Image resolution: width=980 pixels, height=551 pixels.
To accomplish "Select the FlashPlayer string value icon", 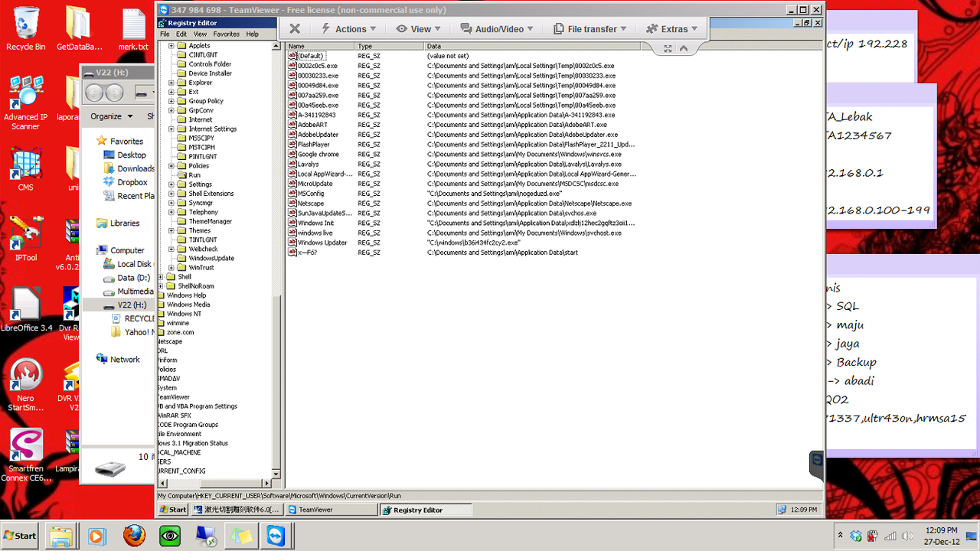I will 292,145.
